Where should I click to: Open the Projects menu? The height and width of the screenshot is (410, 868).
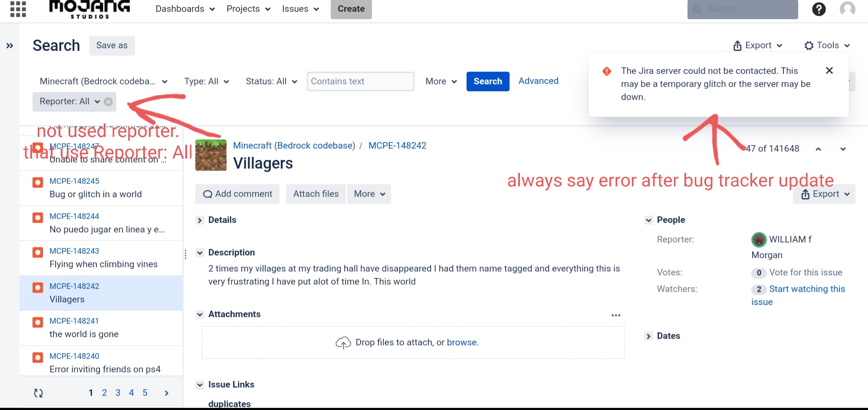(x=249, y=9)
